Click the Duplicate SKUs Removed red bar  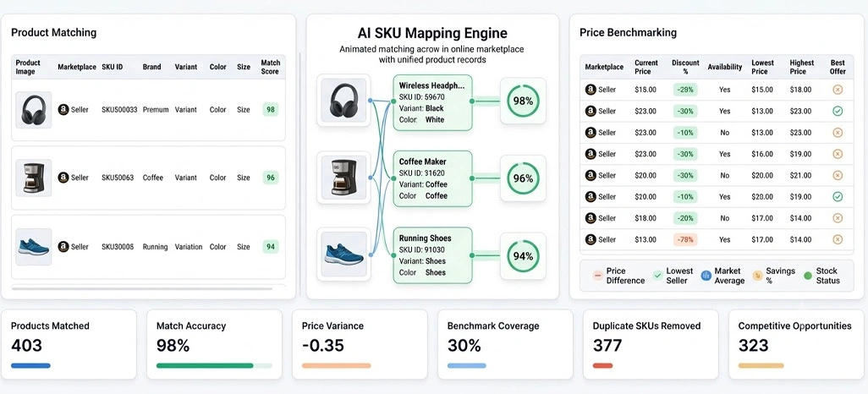click(603, 366)
